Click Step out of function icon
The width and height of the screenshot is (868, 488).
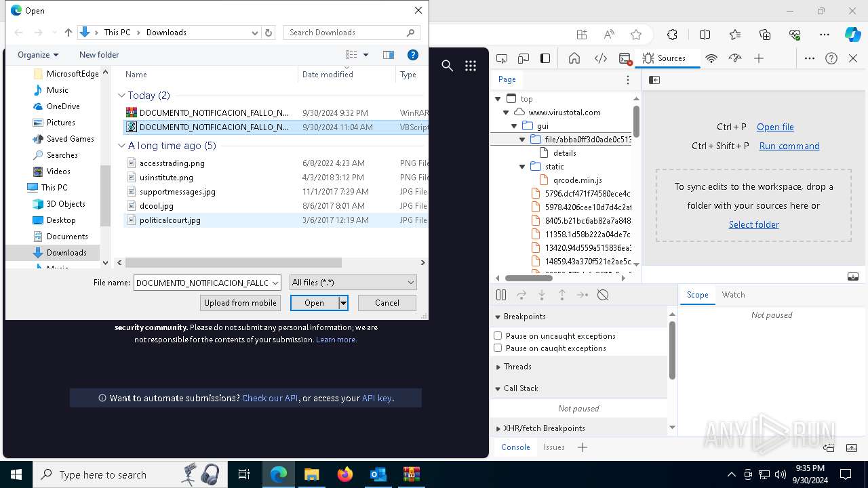(562, 295)
